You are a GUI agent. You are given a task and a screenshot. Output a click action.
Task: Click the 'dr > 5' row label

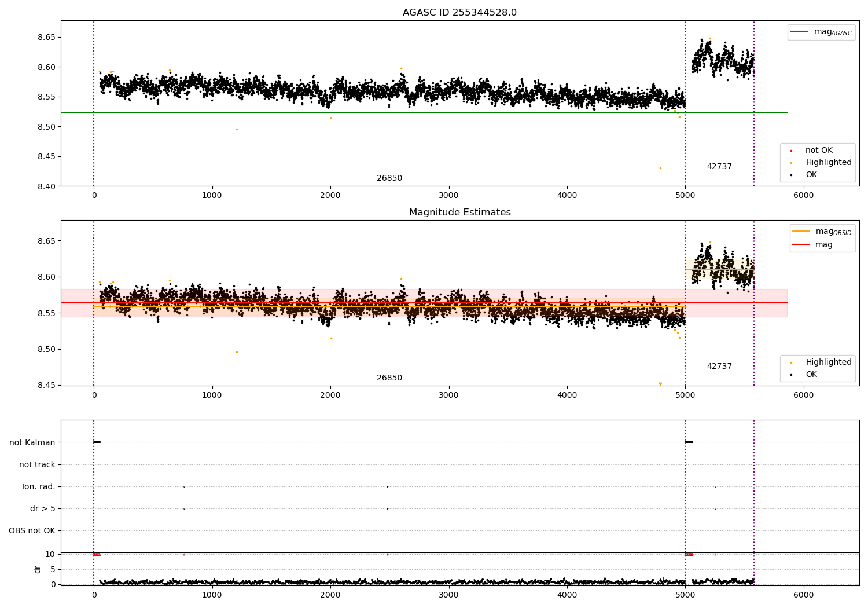tap(43, 509)
